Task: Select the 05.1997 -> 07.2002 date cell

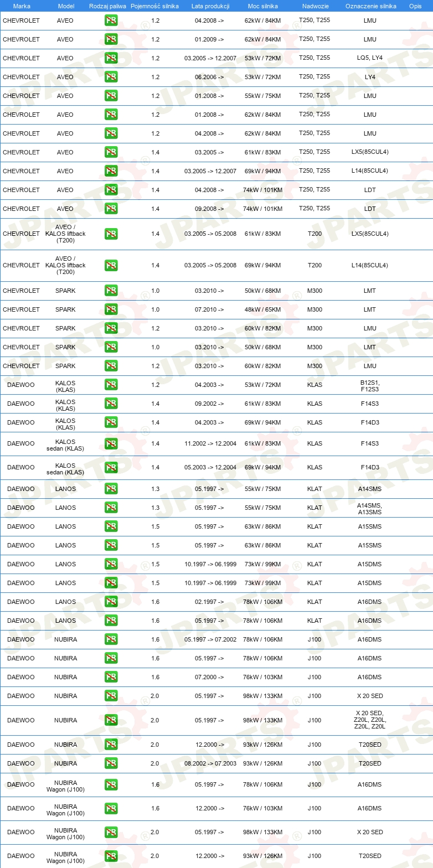Action: (x=210, y=639)
